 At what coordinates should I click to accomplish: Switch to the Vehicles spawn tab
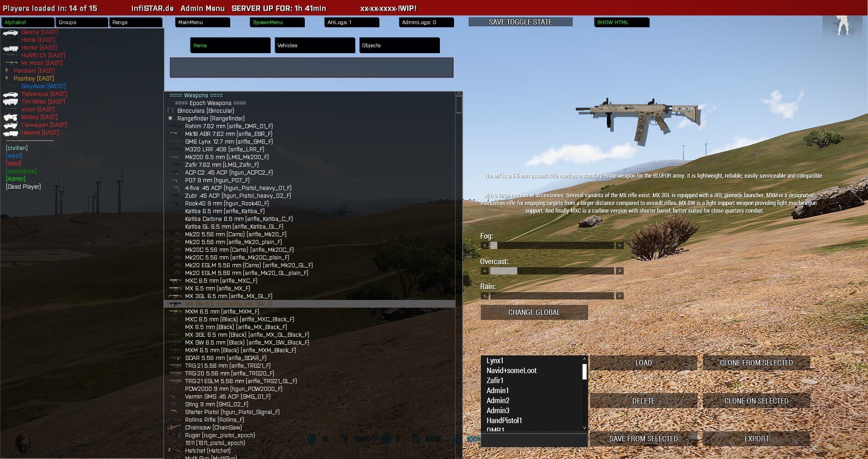315,45
